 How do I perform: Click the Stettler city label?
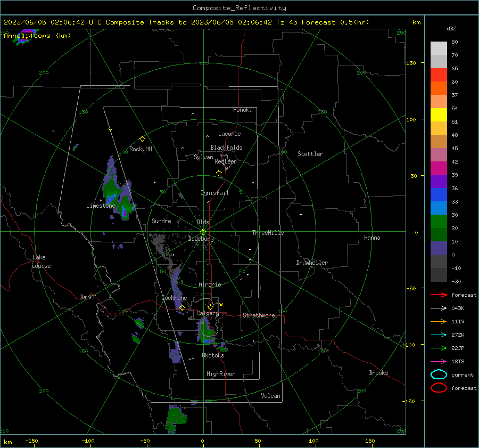310,154
